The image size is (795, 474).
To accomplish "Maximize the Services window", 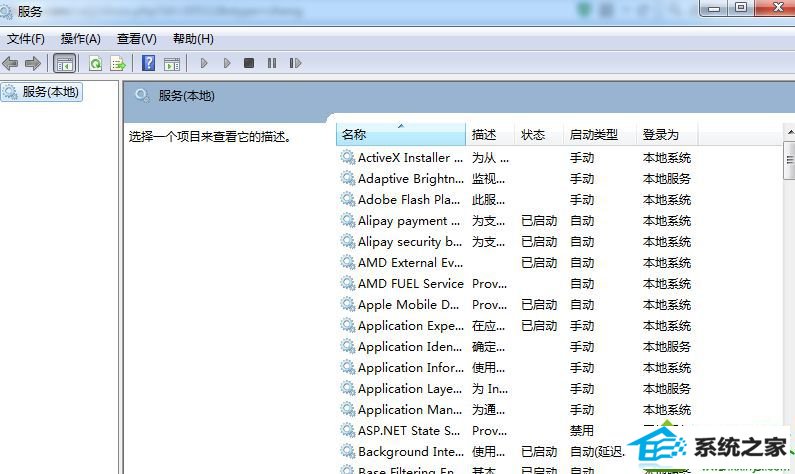I will [x=741, y=8].
